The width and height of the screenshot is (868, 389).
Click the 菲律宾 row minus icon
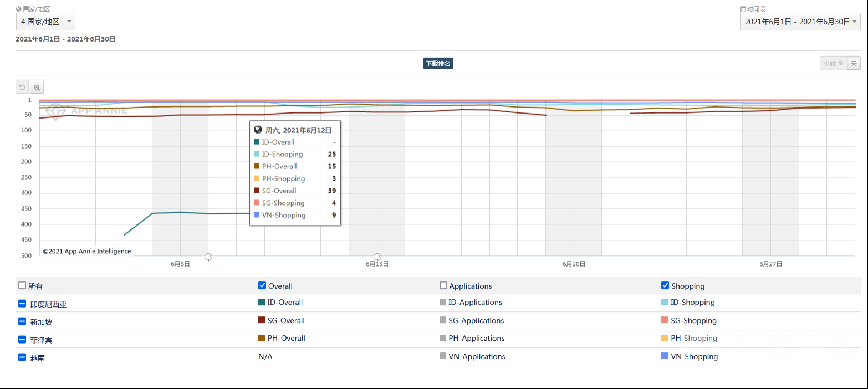pos(22,340)
